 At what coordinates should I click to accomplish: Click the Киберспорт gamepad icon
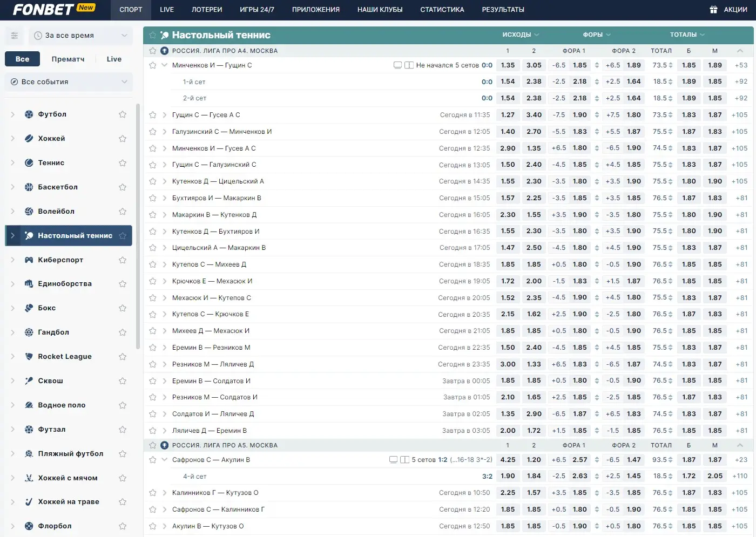pos(29,260)
